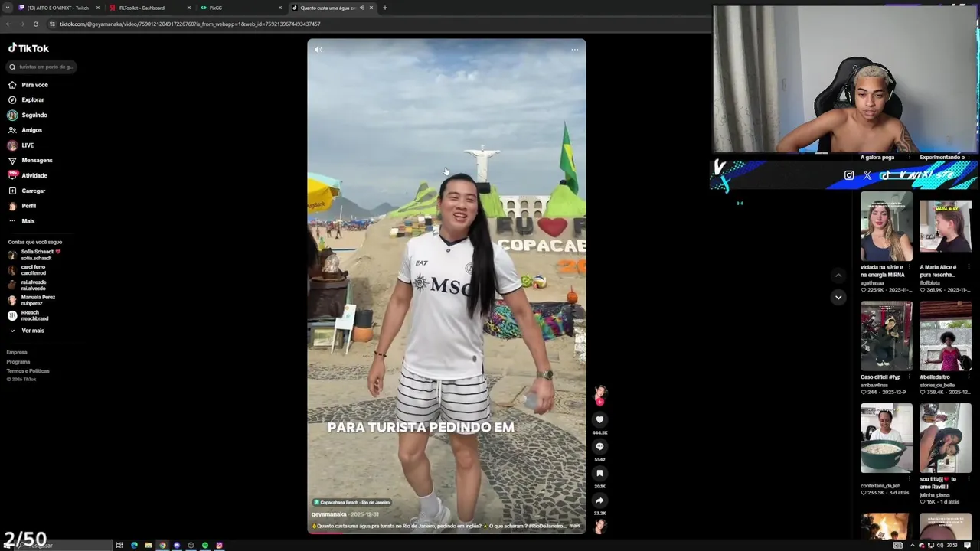Image resolution: width=980 pixels, height=551 pixels.
Task: Open the video three-dots options menu
Action: (x=574, y=50)
